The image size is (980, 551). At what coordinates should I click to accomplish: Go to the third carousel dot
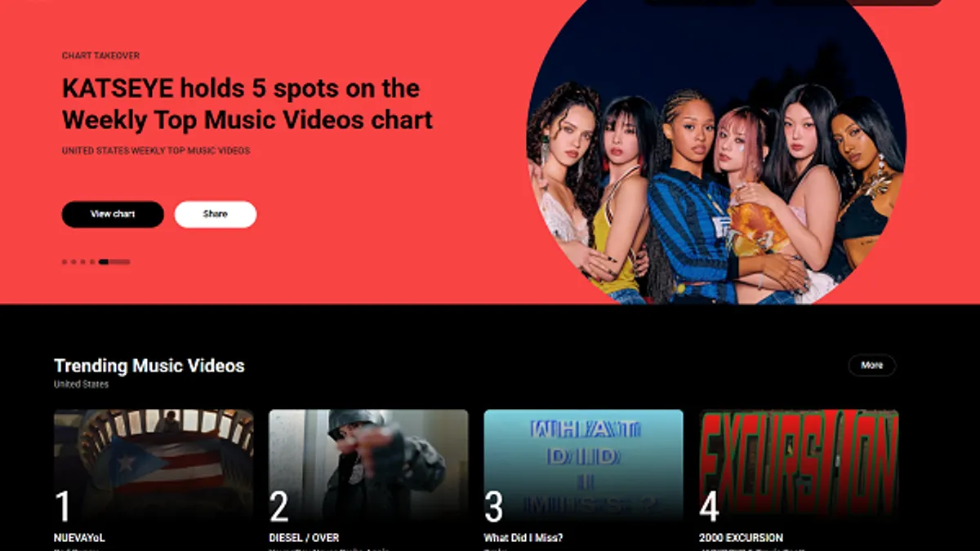pos(82,262)
